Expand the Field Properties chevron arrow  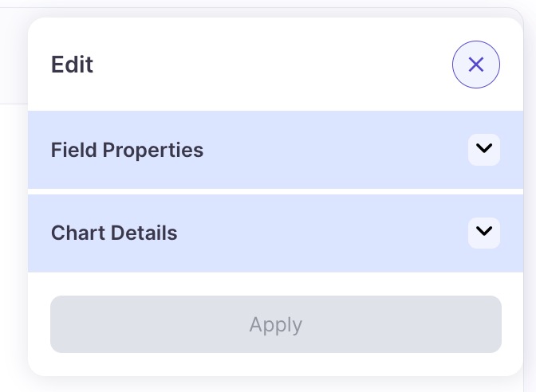tap(483, 149)
